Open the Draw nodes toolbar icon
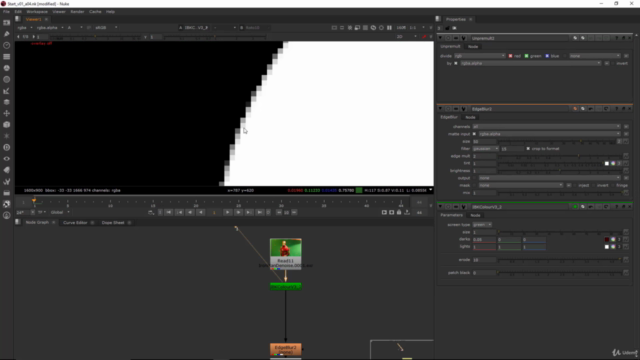This screenshot has height=360, width=640. tap(7, 34)
